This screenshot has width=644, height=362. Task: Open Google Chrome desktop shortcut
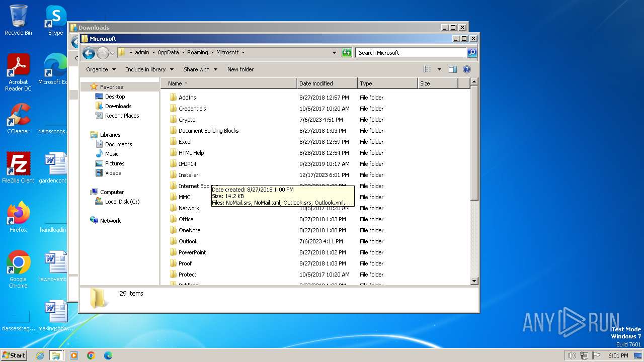18,269
